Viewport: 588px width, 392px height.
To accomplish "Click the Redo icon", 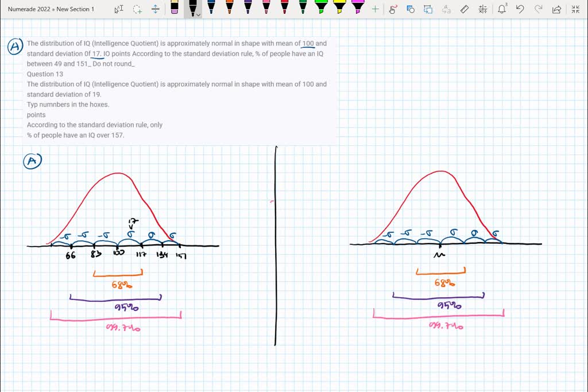I will (x=537, y=9).
